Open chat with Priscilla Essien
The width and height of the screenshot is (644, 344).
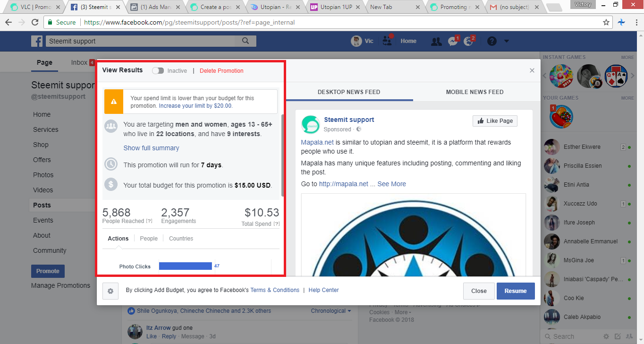pyautogui.click(x=588, y=166)
